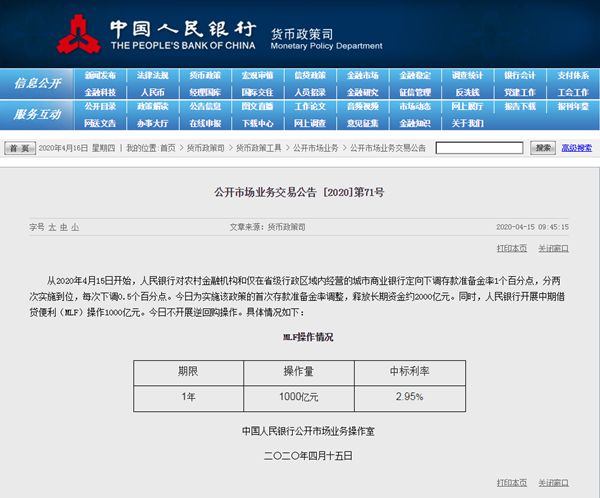Focus the site search input field

click(479, 148)
